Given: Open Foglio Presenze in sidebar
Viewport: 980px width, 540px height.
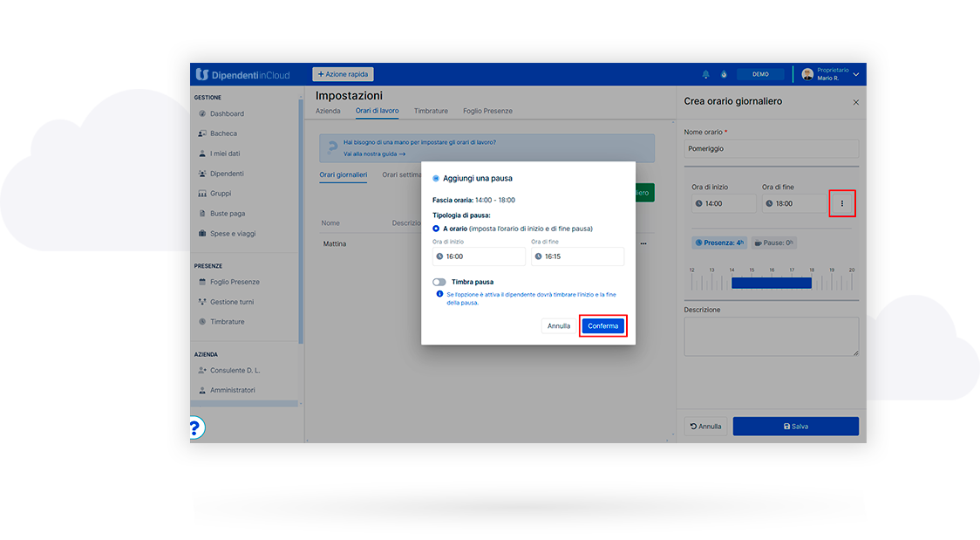Looking at the screenshot, I should [235, 282].
